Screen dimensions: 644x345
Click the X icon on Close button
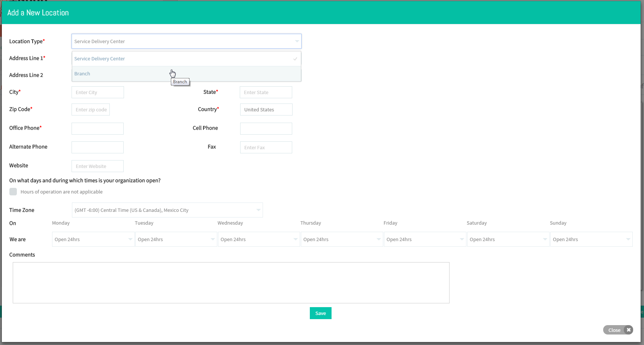[x=629, y=330]
